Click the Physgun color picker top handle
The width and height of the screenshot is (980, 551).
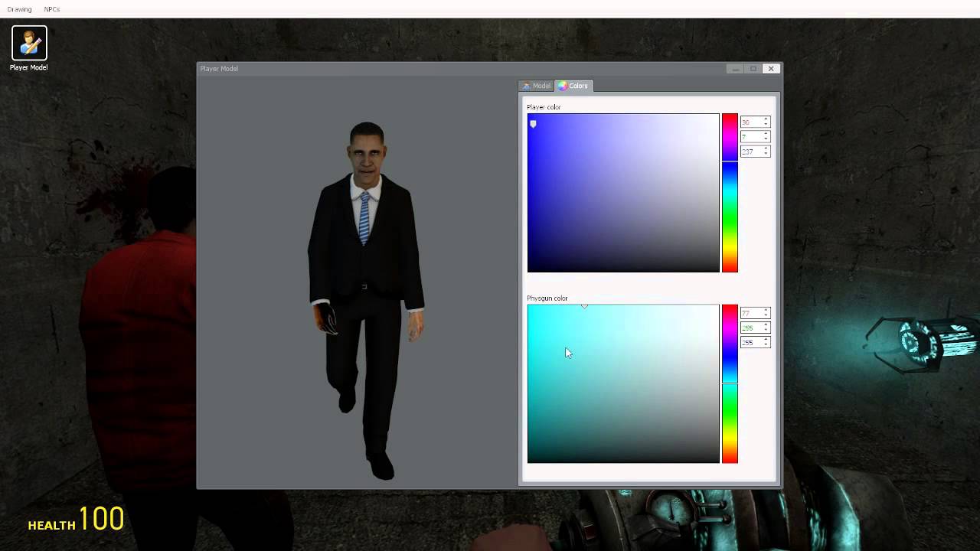pos(584,306)
